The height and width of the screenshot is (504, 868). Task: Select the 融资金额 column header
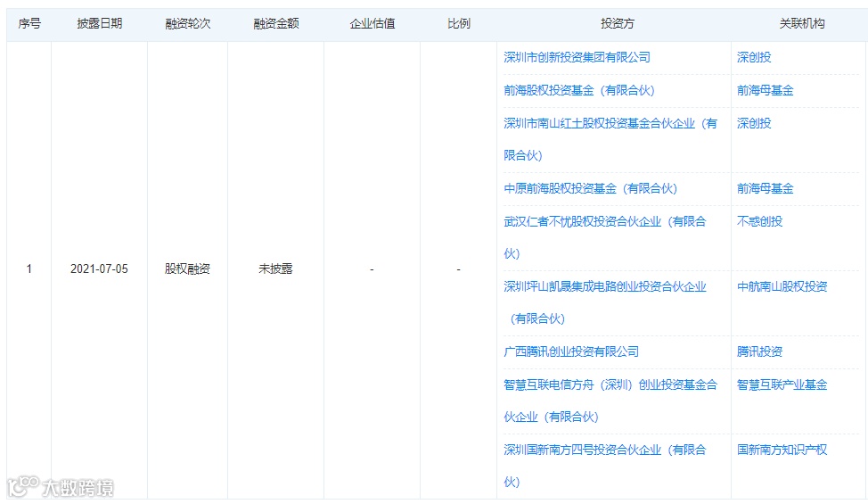pos(275,23)
